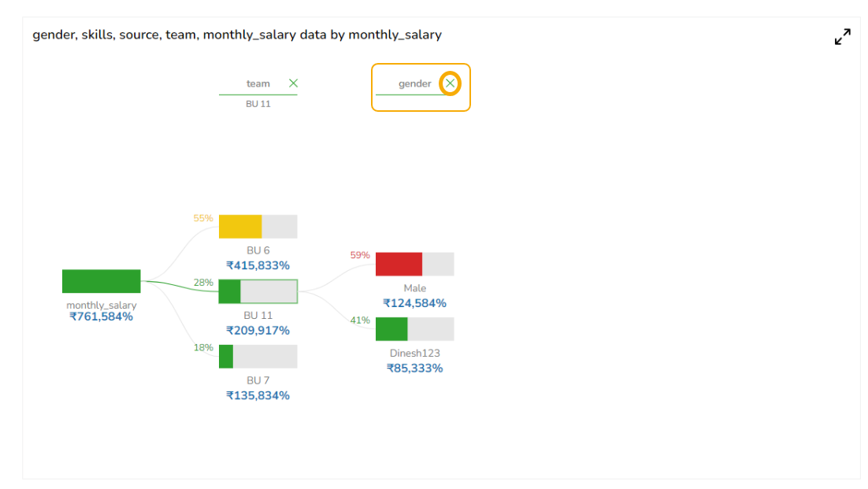The image size is (868, 489).
Task: Click the 55% percentage label
Action: coord(203,218)
